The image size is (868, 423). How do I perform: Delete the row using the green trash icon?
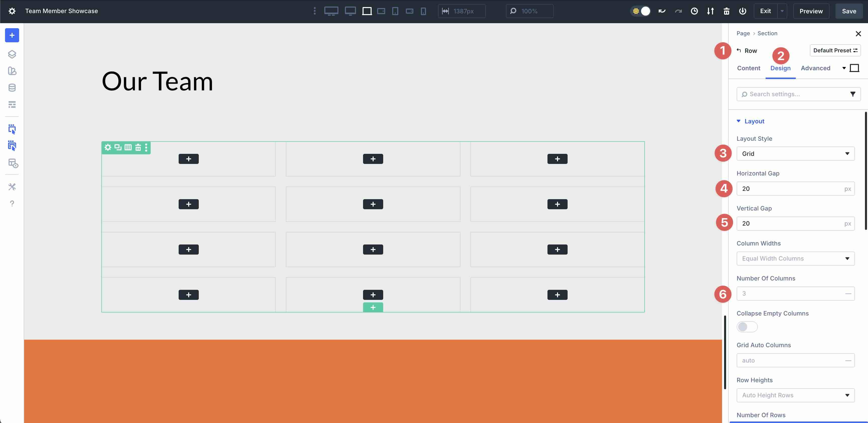point(138,147)
